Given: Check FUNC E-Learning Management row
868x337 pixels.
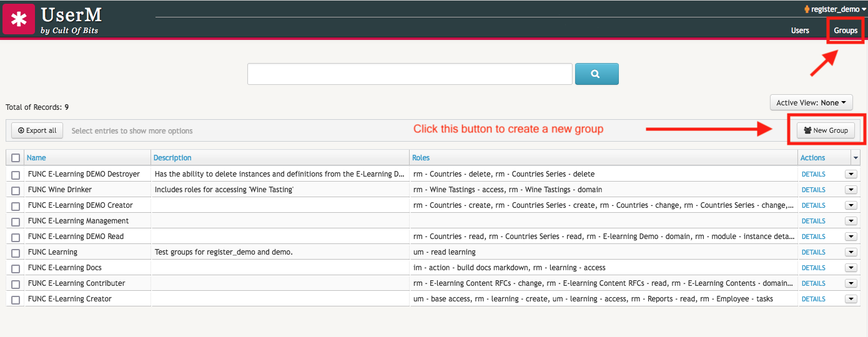Looking at the screenshot, I should tap(16, 222).
